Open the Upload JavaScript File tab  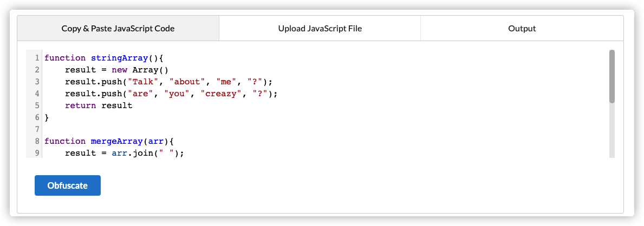tap(320, 28)
